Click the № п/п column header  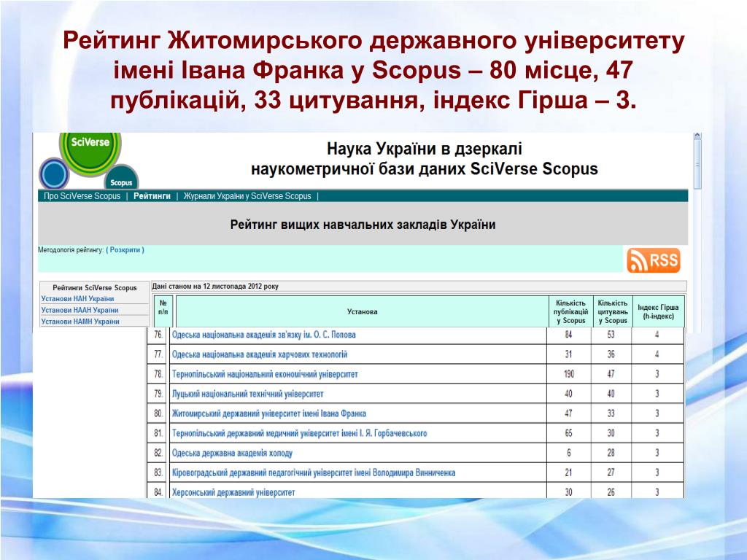[x=163, y=312]
